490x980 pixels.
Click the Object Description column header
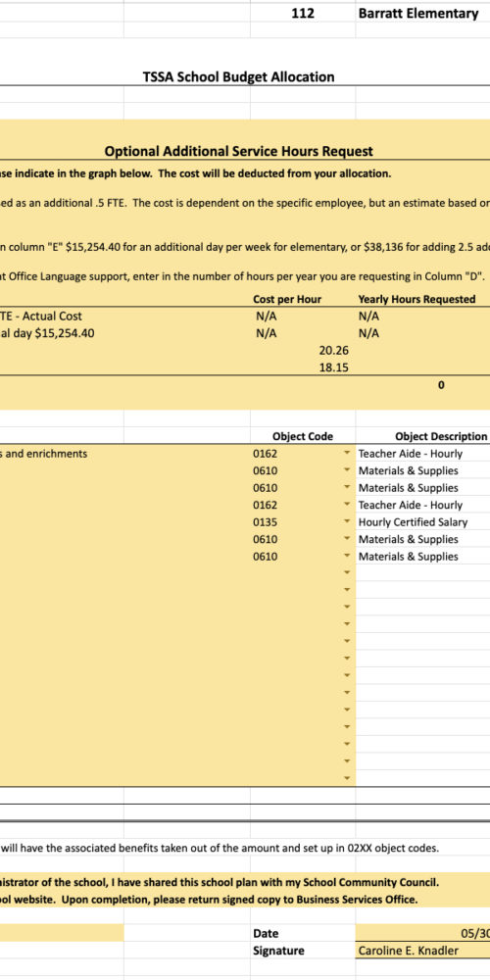(x=422, y=436)
